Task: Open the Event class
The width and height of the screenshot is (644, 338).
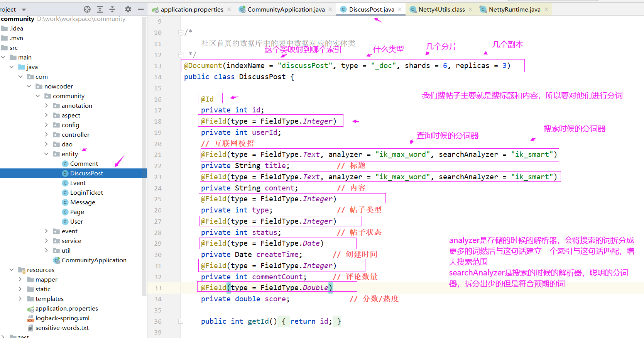Action: click(74, 183)
